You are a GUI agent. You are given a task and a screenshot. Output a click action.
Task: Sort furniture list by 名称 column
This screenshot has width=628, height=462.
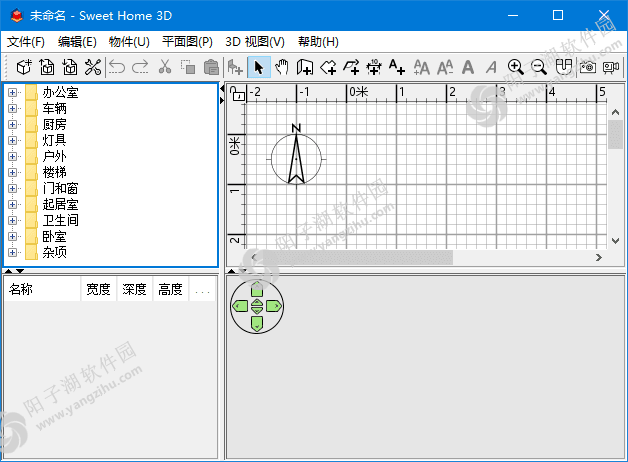click(42, 289)
